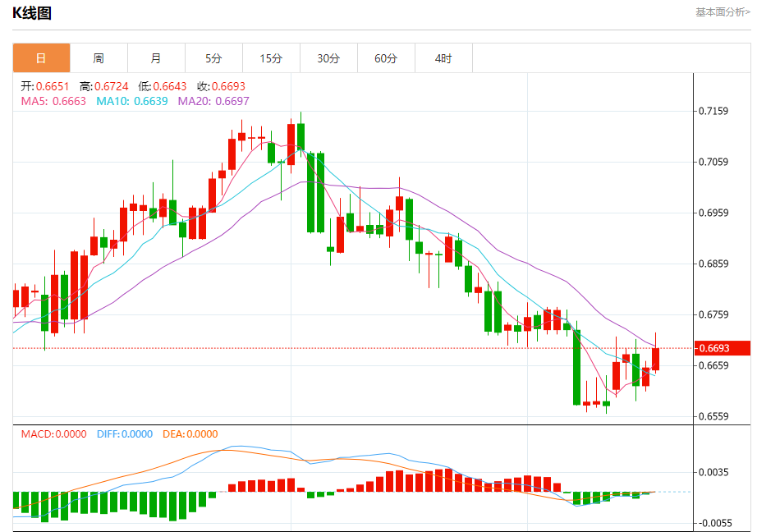Open the 基本面分析> link

click(723, 12)
